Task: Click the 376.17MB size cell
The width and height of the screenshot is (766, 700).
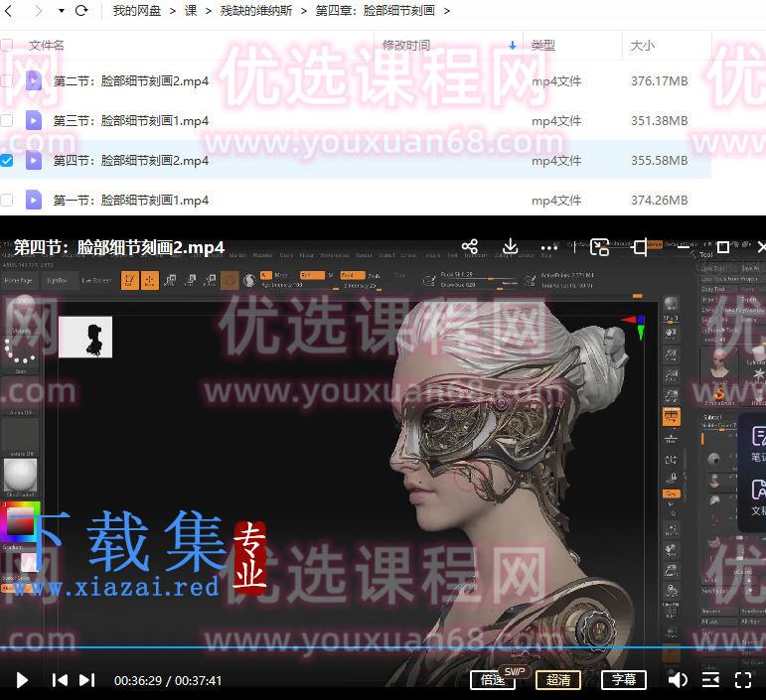Action: 659,81
